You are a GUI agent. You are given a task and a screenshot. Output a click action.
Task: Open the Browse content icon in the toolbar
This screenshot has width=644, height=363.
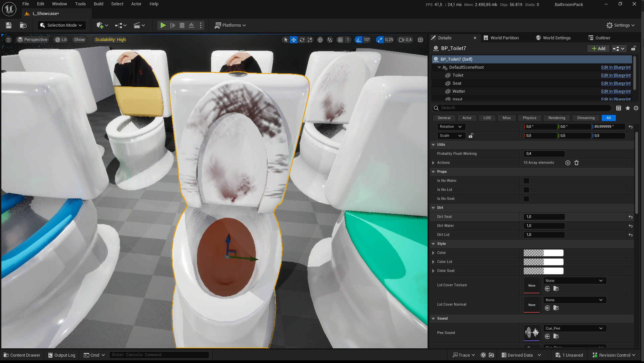pos(23,25)
